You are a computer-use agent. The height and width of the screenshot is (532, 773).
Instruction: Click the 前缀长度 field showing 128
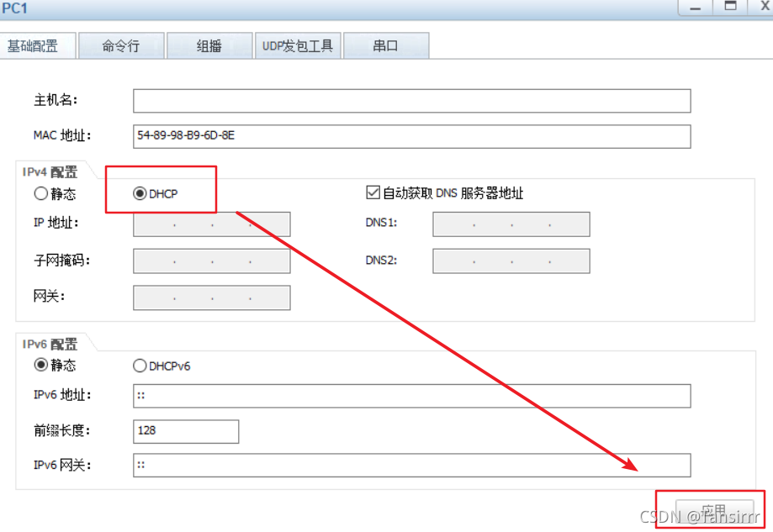(186, 431)
